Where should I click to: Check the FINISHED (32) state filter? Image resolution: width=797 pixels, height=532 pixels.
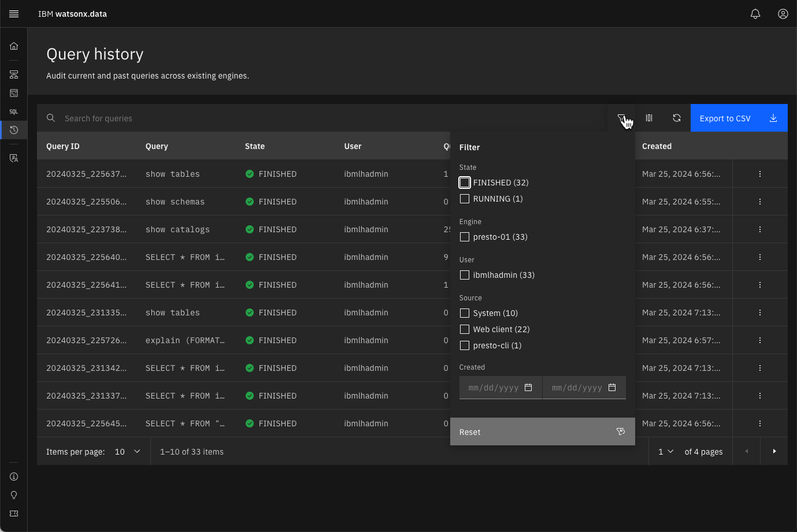pyautogui.click(x=465, y=183)
